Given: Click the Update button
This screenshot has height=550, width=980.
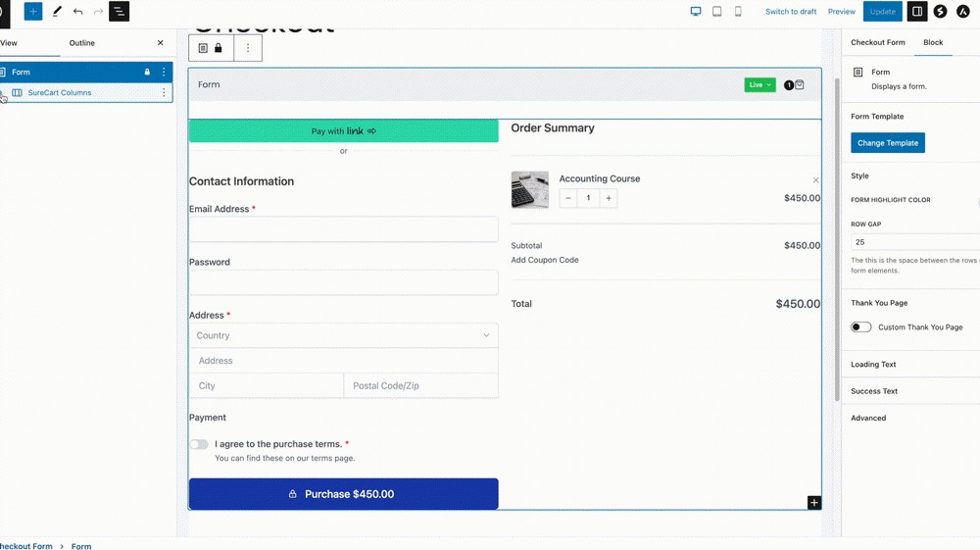Looking at the screenshot, I should click(883, 11).
